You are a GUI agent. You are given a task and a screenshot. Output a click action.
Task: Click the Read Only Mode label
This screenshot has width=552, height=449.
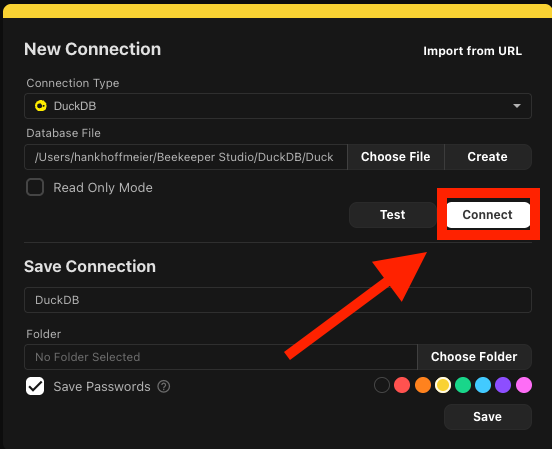(103, 188)
